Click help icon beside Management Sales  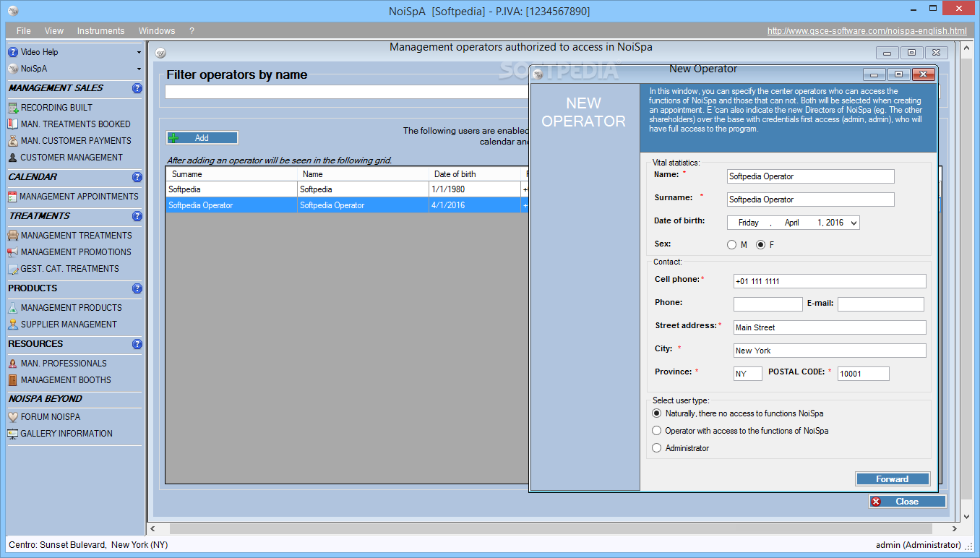[137, 88]
